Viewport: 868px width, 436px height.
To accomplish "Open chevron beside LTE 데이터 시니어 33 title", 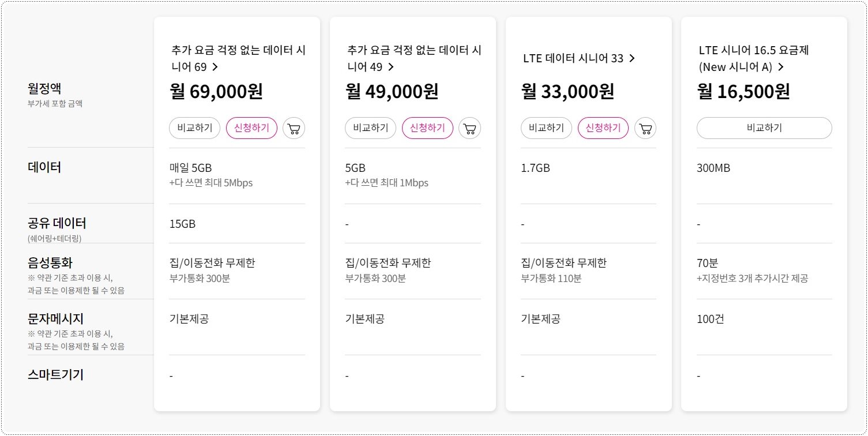I will (632, 58).
